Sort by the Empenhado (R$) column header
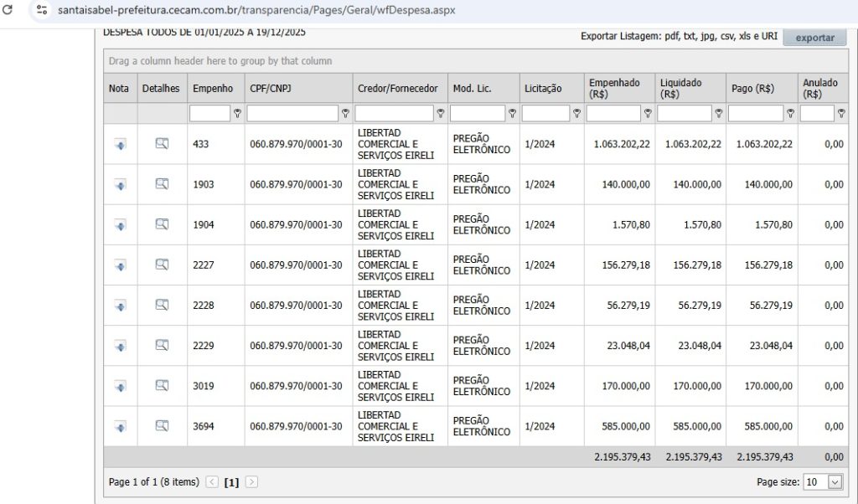This screenshot has width=858, height=504. [613, 88]
